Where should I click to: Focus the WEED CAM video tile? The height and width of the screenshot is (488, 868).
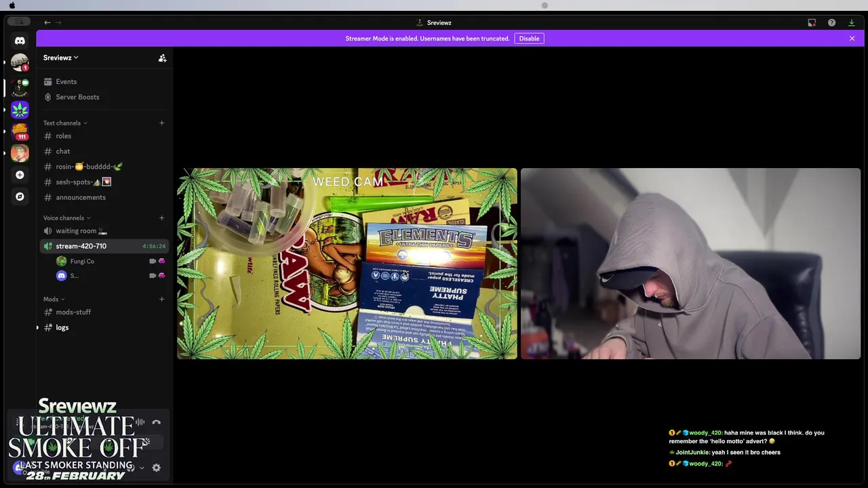pos(347,264)
